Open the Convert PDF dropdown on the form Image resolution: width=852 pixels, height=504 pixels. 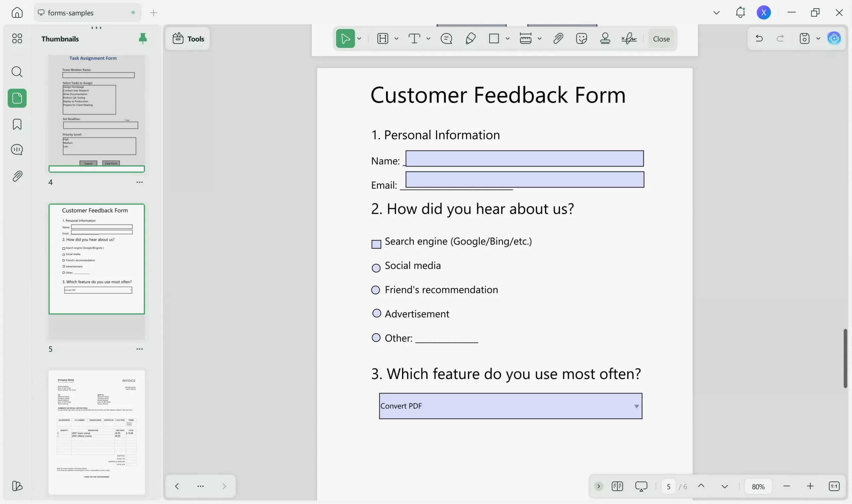pos(636,406)
